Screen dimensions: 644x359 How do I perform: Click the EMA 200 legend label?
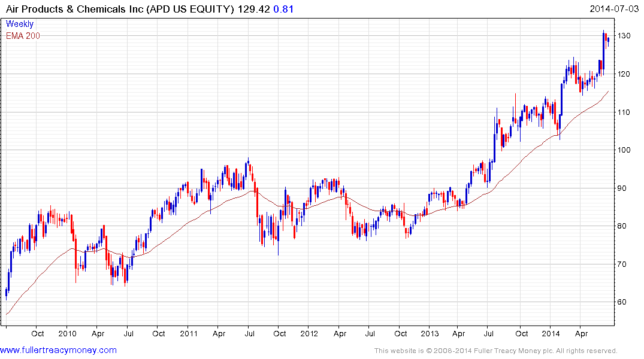click(x=23, y=36)
